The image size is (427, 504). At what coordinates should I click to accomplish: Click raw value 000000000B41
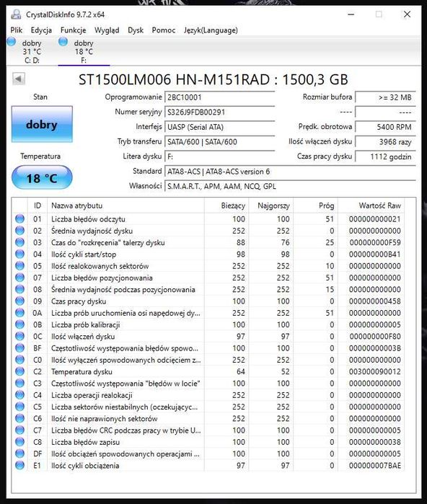[375, 255]
